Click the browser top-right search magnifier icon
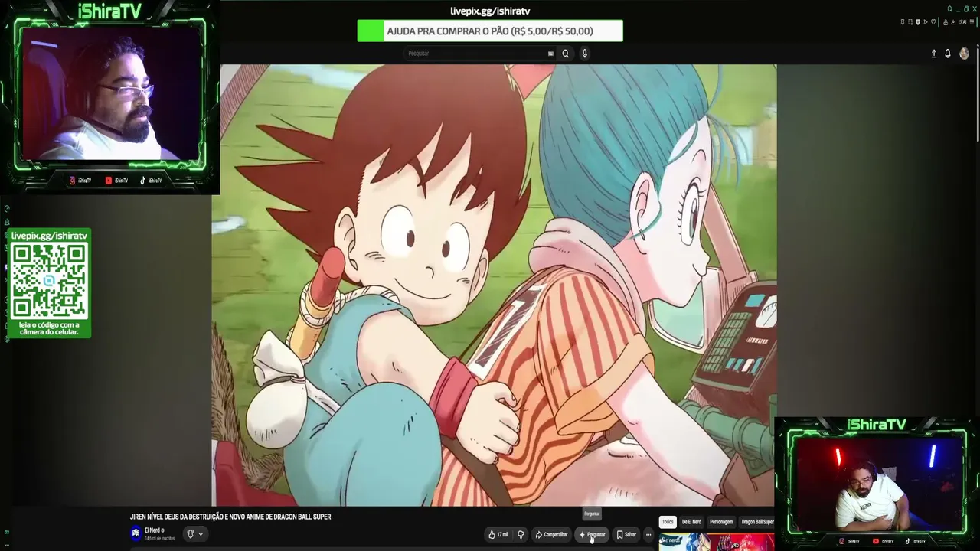Image resolution: width=980 pixels, height=551 pixels. [950, 9]
